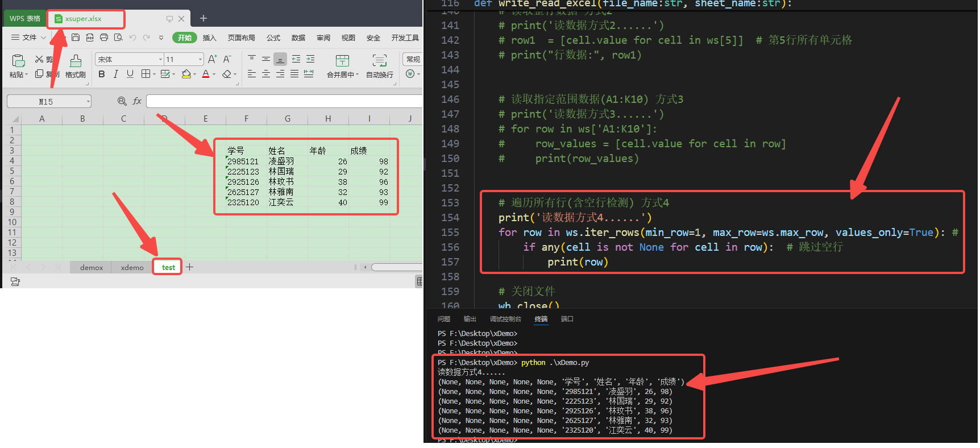Image resolution: width=980 pixels, height=448 pixels.
Task: Click the Select All corner of grid
Action: 15,119
